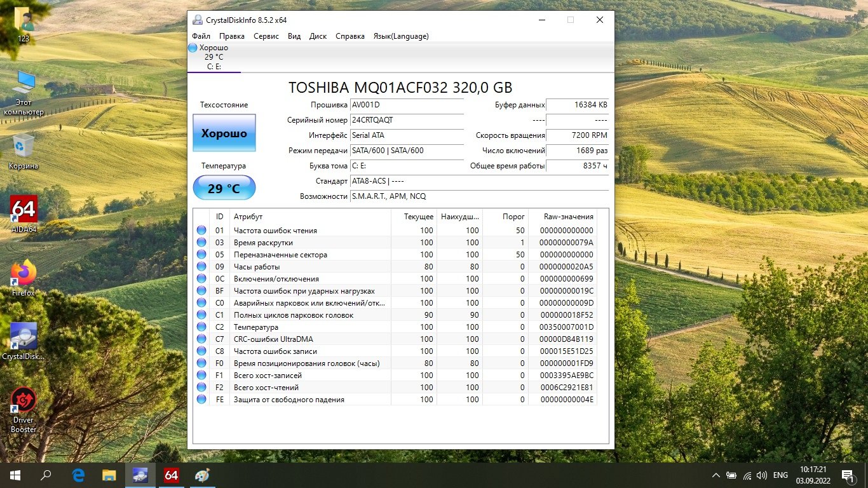Open the Файл menu
The image size is (868, 488).
(201, 36)
